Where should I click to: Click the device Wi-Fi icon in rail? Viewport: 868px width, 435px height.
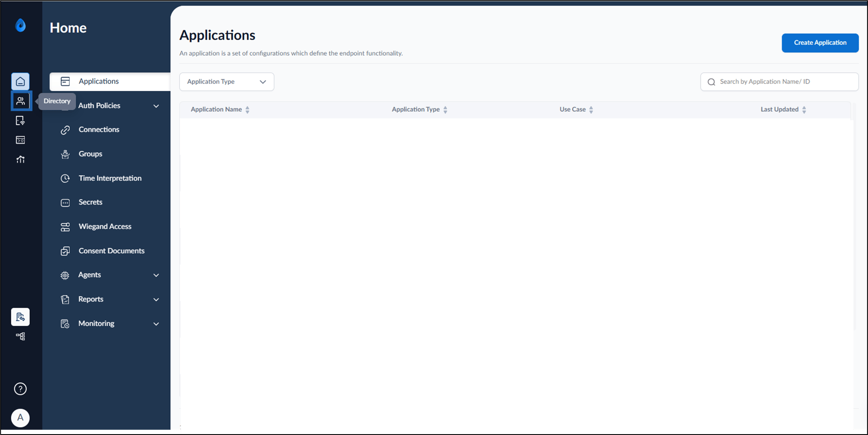pos(20,121)
